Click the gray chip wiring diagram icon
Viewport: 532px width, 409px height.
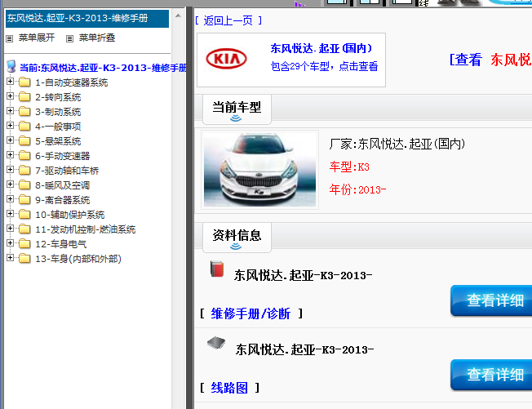pyautogui.click(x=216, y=343)
